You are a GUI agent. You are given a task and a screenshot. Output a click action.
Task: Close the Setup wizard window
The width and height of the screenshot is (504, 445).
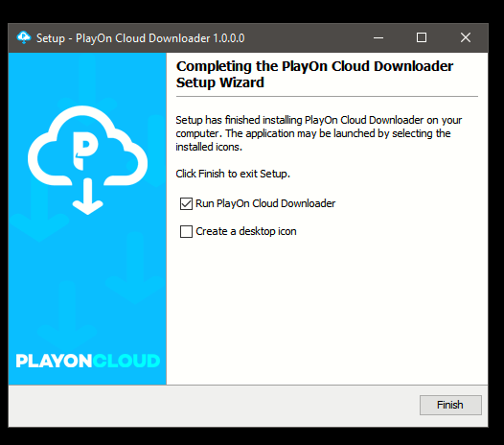466,37
